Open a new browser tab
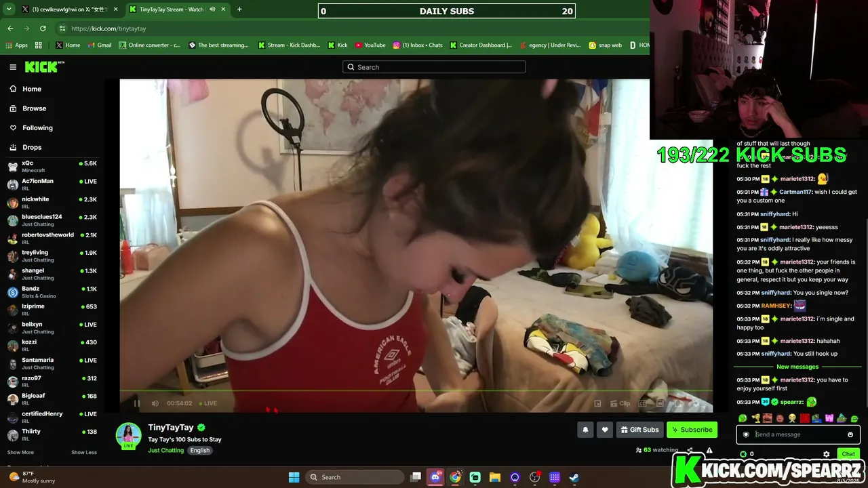This screenshot has height=488, width=868. [239, 9]
